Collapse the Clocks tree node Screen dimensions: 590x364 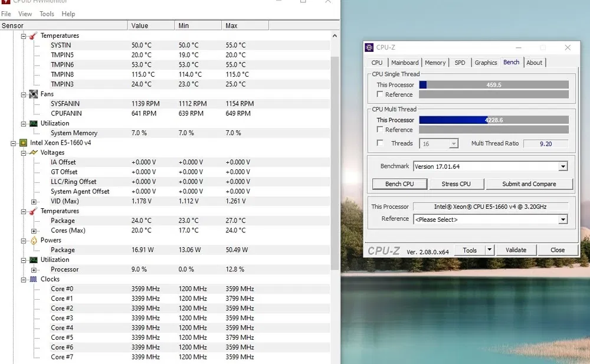tap(24, 280)
